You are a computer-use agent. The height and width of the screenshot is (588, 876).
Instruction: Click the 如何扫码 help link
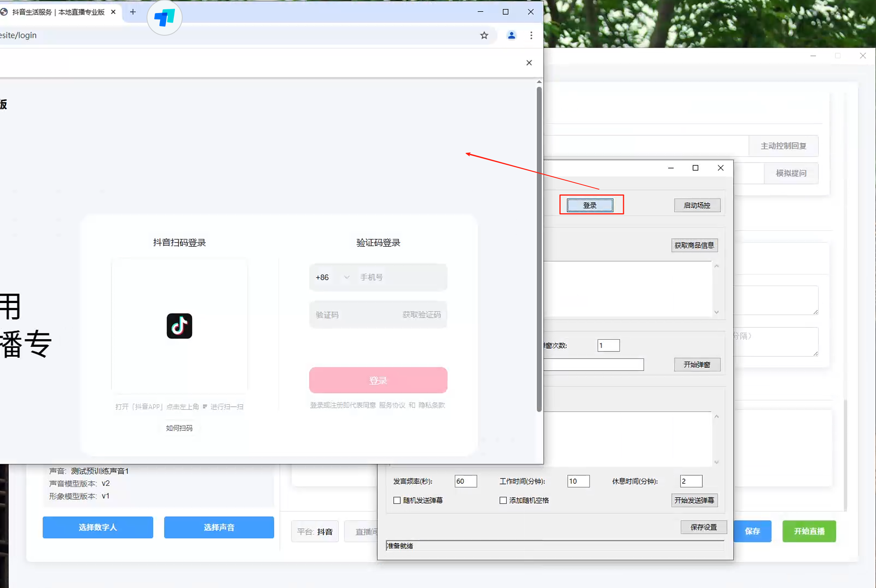click(x=179, y=428)
